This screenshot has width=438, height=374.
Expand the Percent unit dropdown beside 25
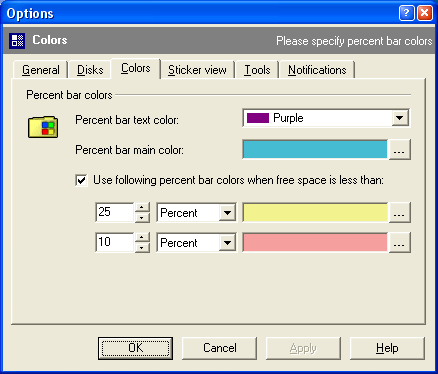227,212
